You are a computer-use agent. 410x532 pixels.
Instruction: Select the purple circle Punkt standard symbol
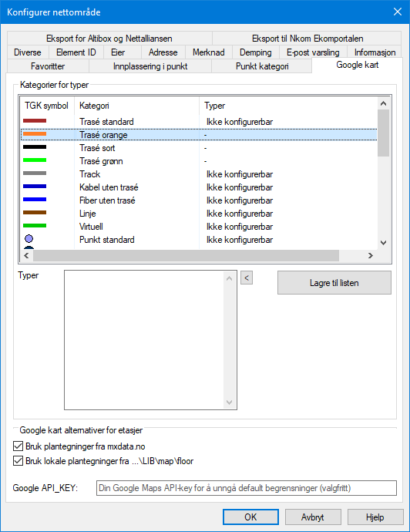(x=29, y=239)
